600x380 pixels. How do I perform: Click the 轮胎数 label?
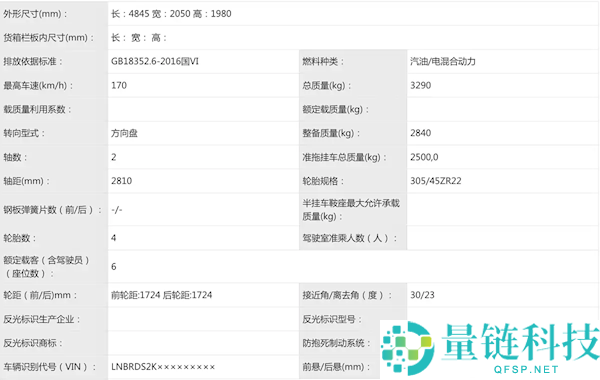[x=20, y=238]
